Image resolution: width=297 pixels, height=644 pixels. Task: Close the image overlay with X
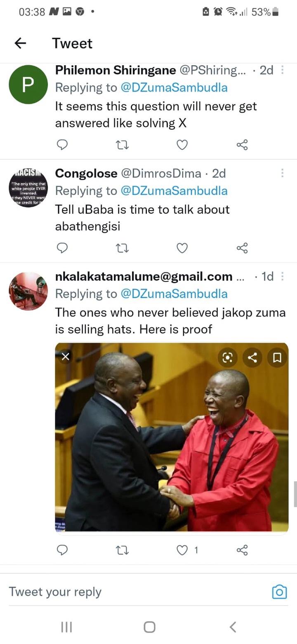[x=65, y=357]
